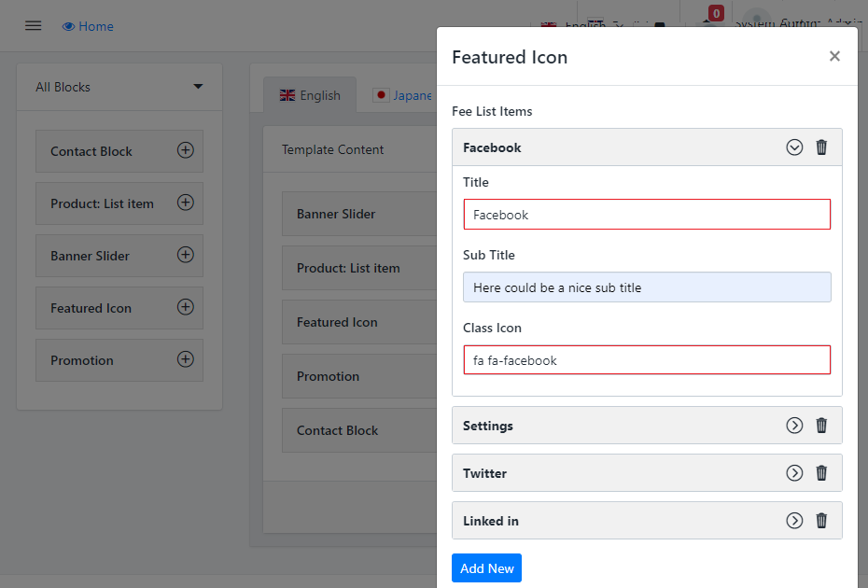Go to the Home link

coord(88,26)
